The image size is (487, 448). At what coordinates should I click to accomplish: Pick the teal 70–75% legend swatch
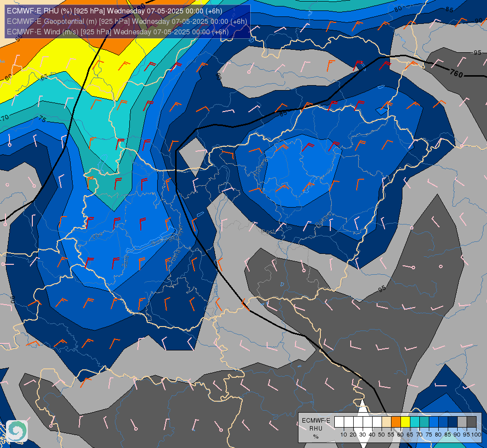point(424,422)
